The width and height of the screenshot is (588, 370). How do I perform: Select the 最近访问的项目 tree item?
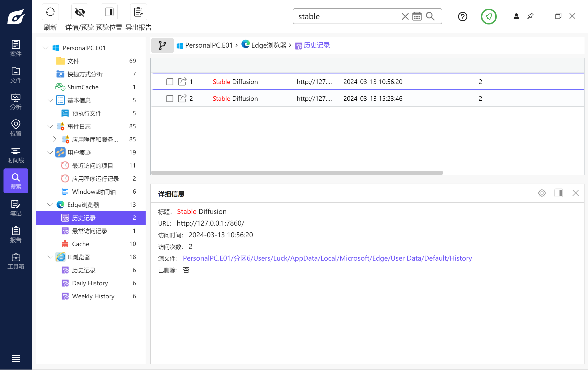pyautogui.click(x=91, y=165)
